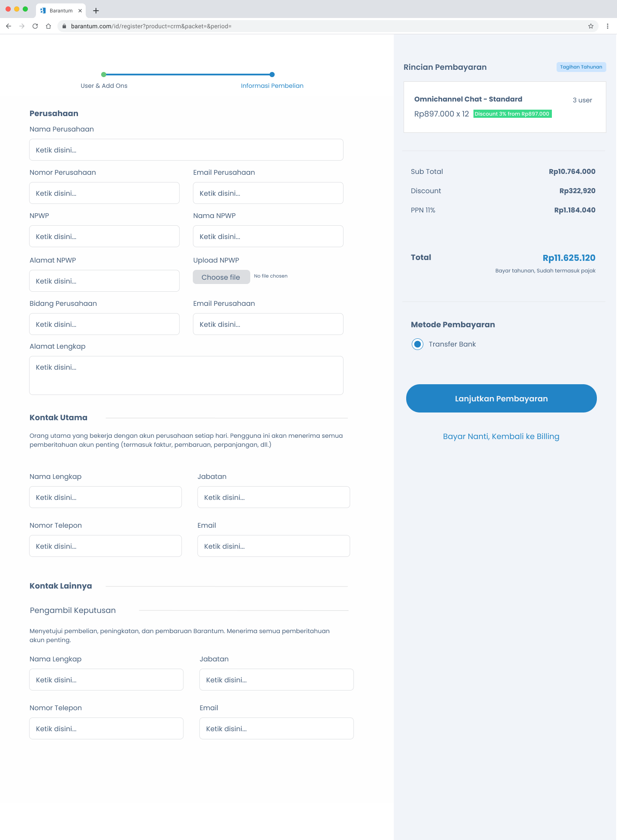Focus the Nomor Perusahaan field
The height and width of the screenshot is (840, 617).
(105, 193)
